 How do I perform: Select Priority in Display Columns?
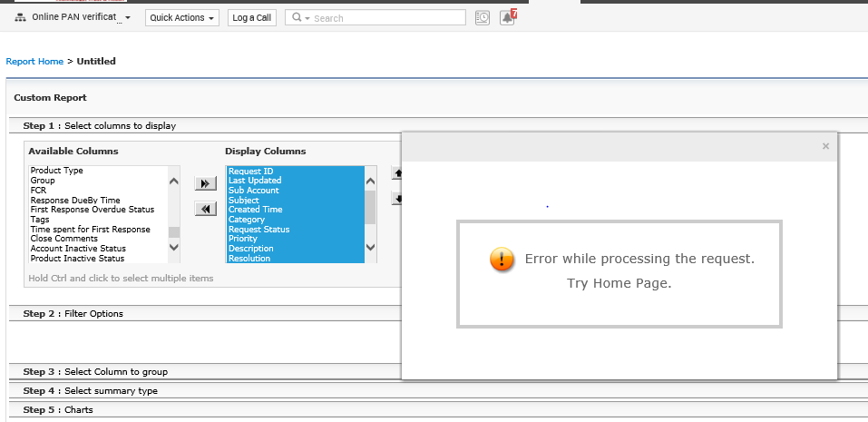pos(296,239)
